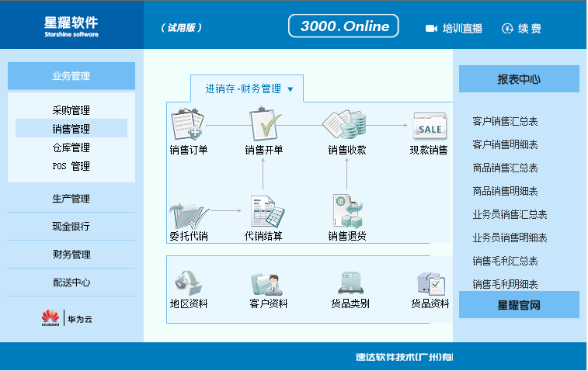Click the Huawei cloud logo
Screen dimensions: 588x371
50,318
